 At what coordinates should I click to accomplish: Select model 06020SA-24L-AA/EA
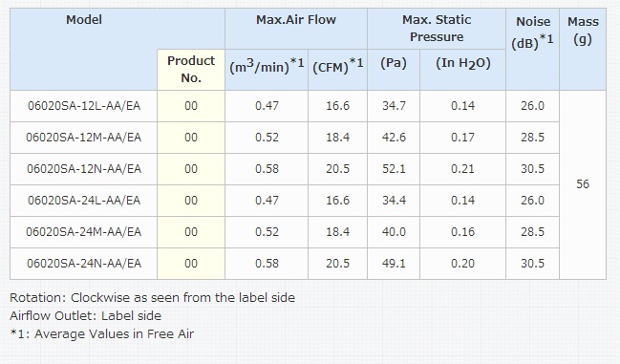coord(84,201)
